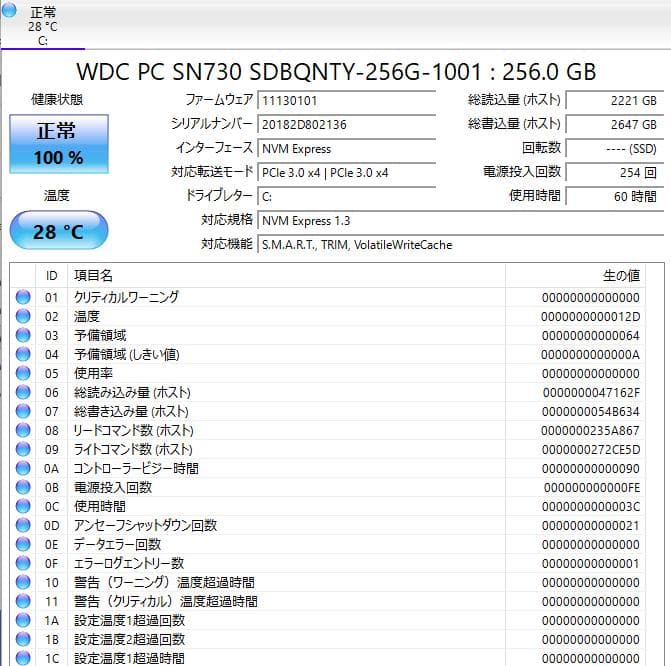The height and width of the screenshot is (666, 671).
Task: Click status icon of row 05 使用率
Action: [23, 373]
